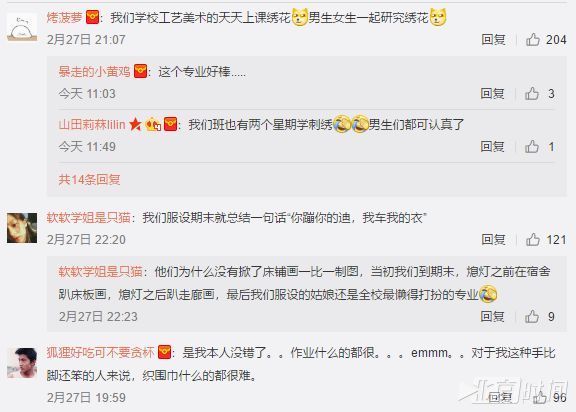This screenshot has height=412, width=576.
Task: Click the red envelope badge beside 暴走的小黄鸡
Action: (x=140, y=71)
